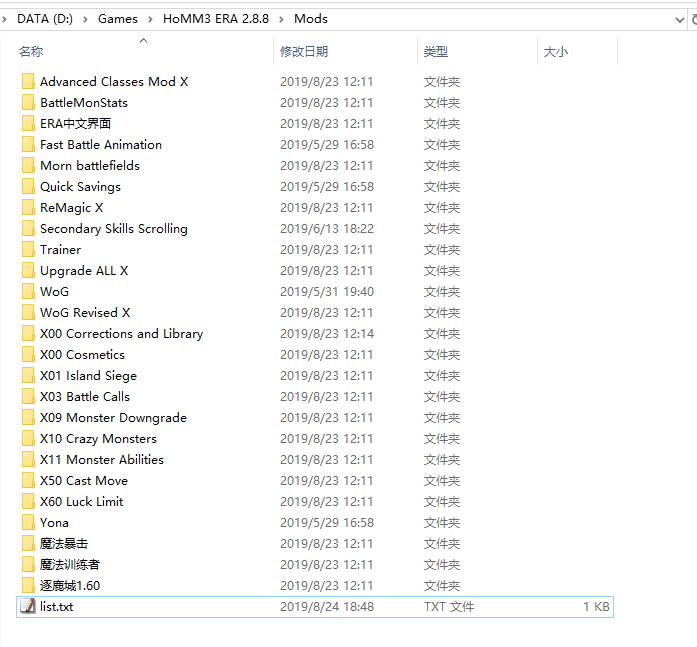The height and width of the screenshot is (647, 697).
Task: Click the date 2019/8/24 18:48
Action: [x=327, y=607]
